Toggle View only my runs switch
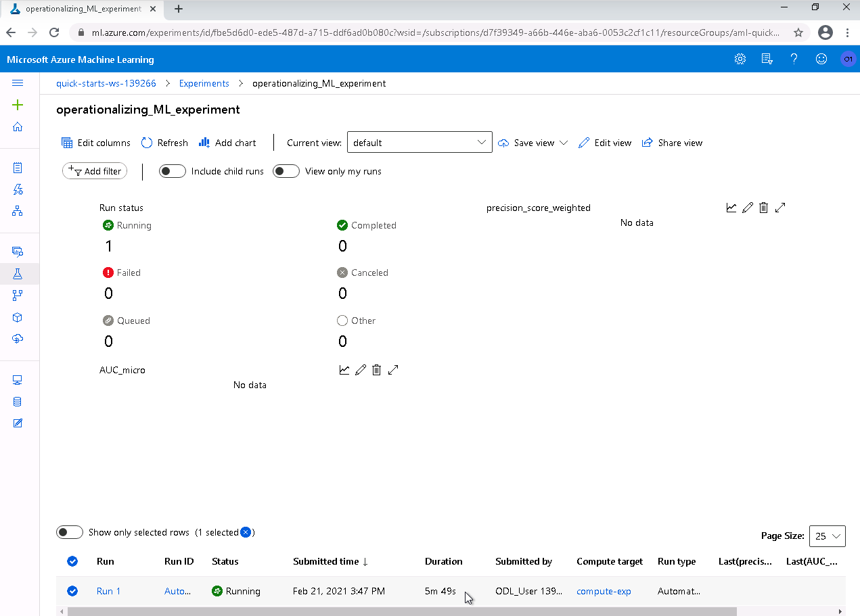This screenshot has height=616, width=860. 286,171
